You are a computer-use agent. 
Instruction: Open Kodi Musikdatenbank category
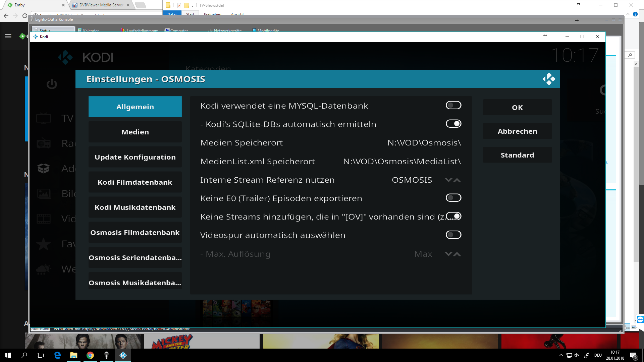tap(135, 207)
